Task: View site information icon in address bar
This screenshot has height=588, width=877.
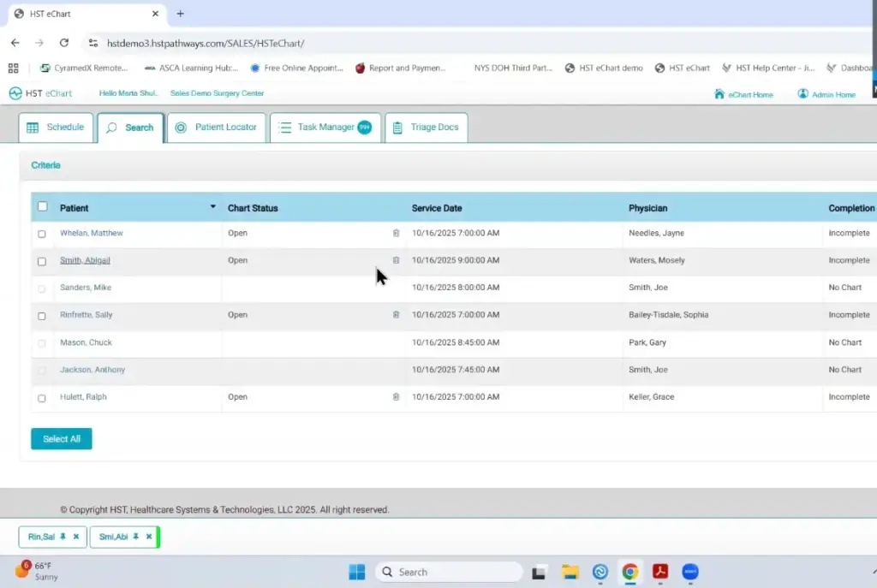Action: point(93,43)
